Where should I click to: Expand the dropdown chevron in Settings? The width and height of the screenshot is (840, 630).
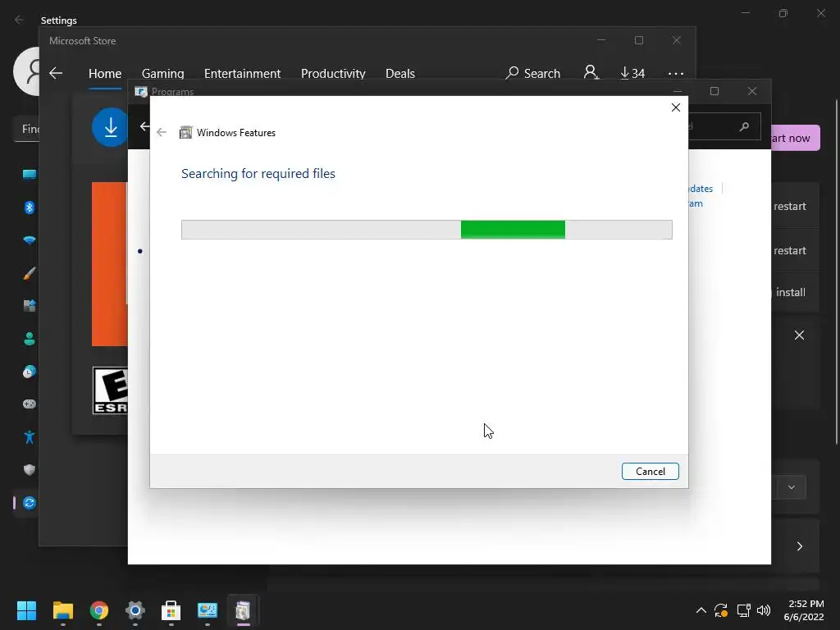coord(792,487)
